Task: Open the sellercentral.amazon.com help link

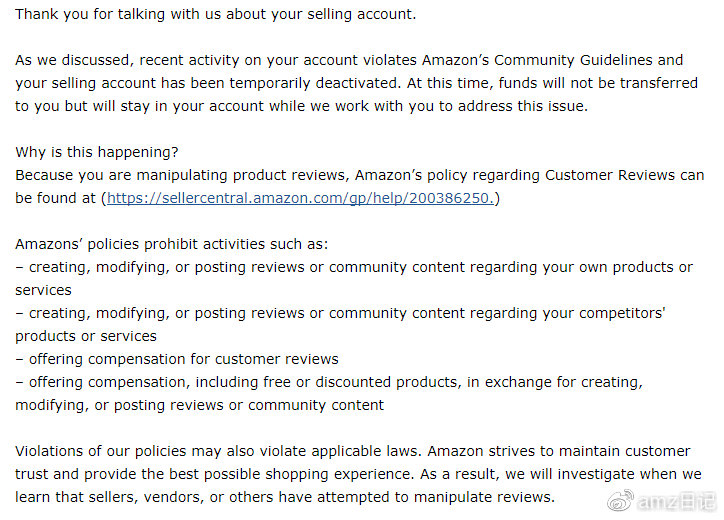Action: coord(301,198)
